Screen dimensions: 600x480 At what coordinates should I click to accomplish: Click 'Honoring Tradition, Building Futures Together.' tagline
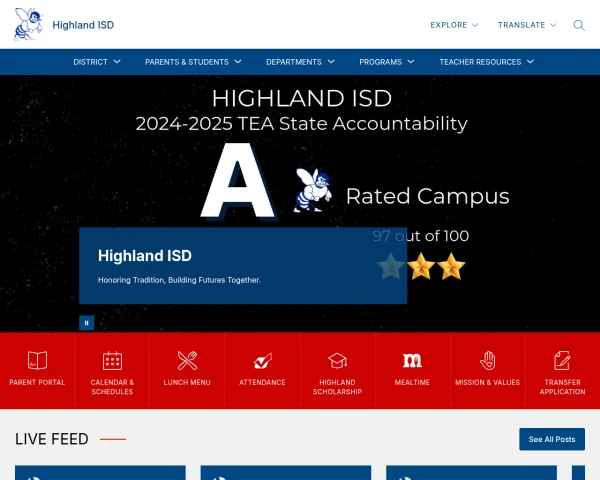[x=179, y=280]
